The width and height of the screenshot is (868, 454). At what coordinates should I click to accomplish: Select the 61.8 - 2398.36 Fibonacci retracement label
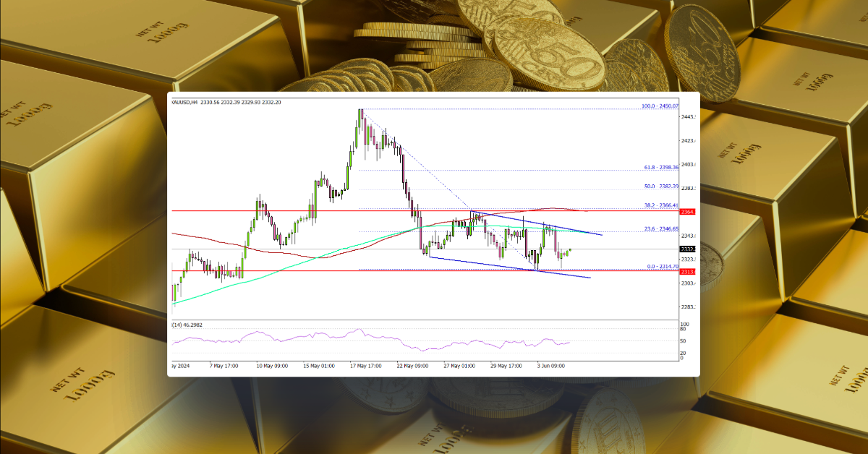(x=660, y=166)
